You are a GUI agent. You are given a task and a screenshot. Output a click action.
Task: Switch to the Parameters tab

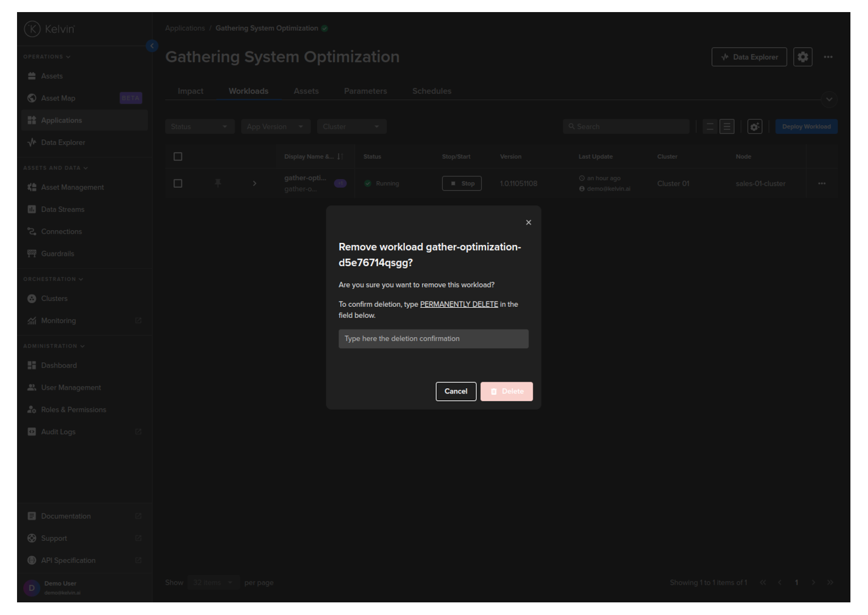coord(365,91)
